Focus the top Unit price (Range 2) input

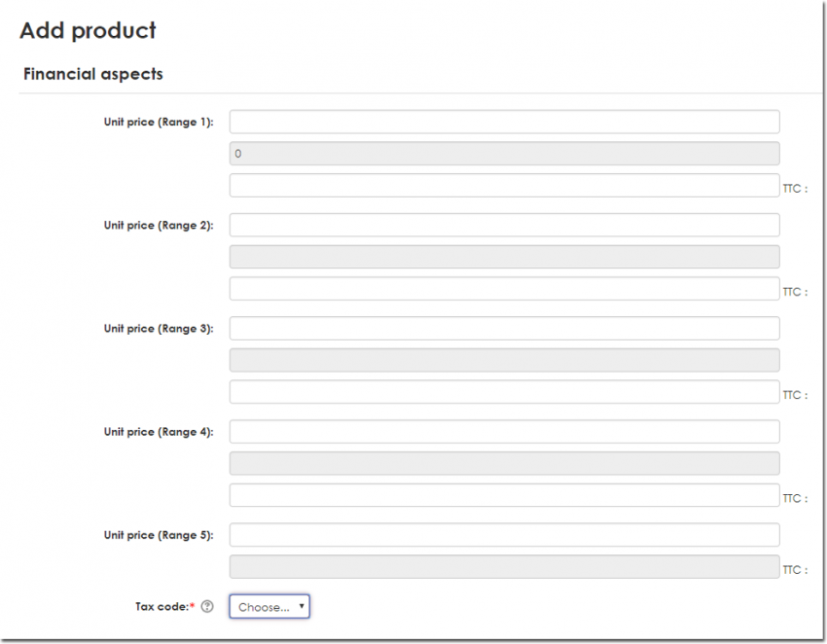point(504,225)
